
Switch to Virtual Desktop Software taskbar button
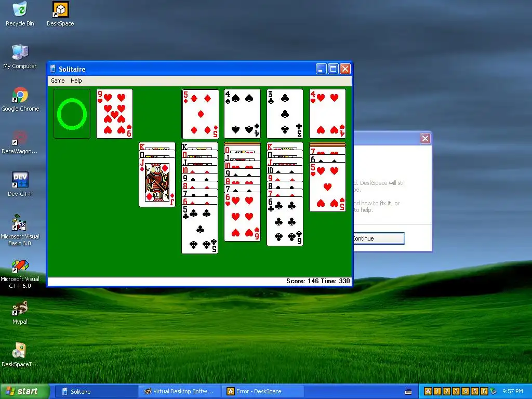tap(179, 392)
